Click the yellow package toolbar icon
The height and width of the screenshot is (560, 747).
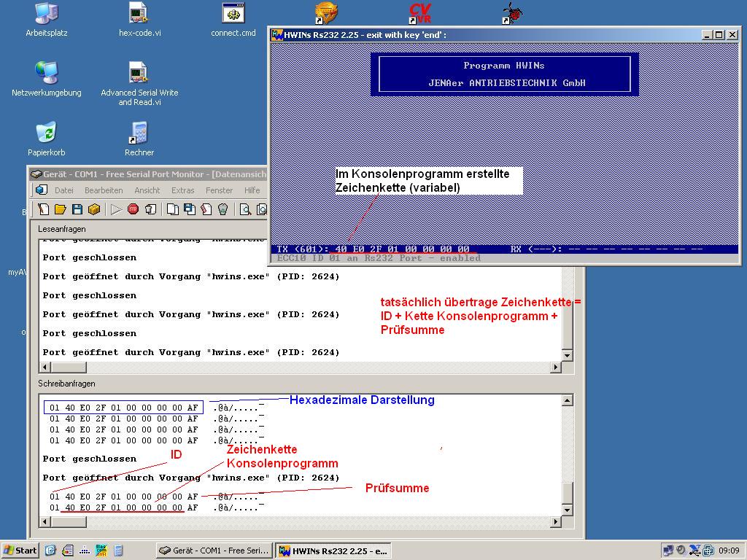(94, 209)
